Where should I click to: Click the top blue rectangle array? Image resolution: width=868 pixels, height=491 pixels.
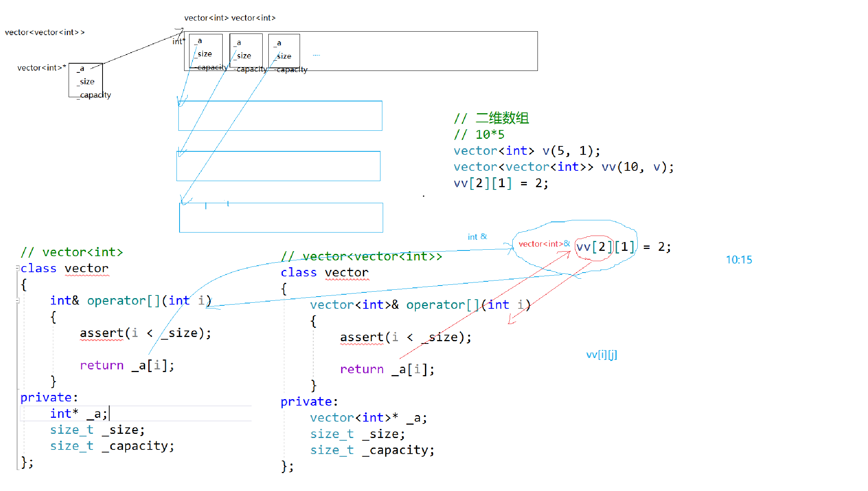coord(280,116)
